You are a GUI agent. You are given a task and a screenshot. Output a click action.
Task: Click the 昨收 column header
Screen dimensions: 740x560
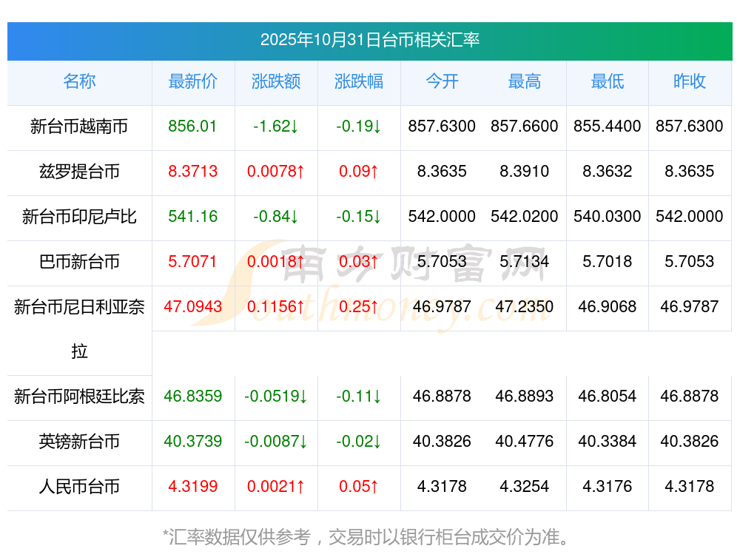tap(689, 81)
